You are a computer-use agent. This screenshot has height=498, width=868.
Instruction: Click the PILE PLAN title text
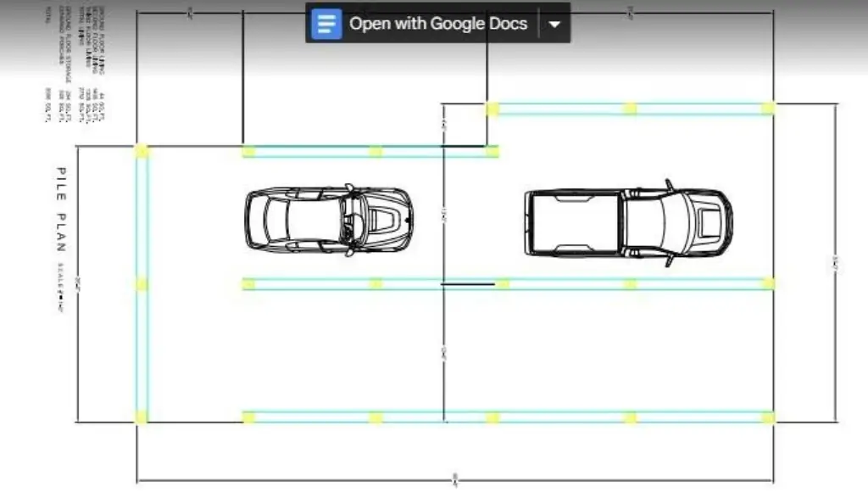pyautogui.click(x=60, y=209)
